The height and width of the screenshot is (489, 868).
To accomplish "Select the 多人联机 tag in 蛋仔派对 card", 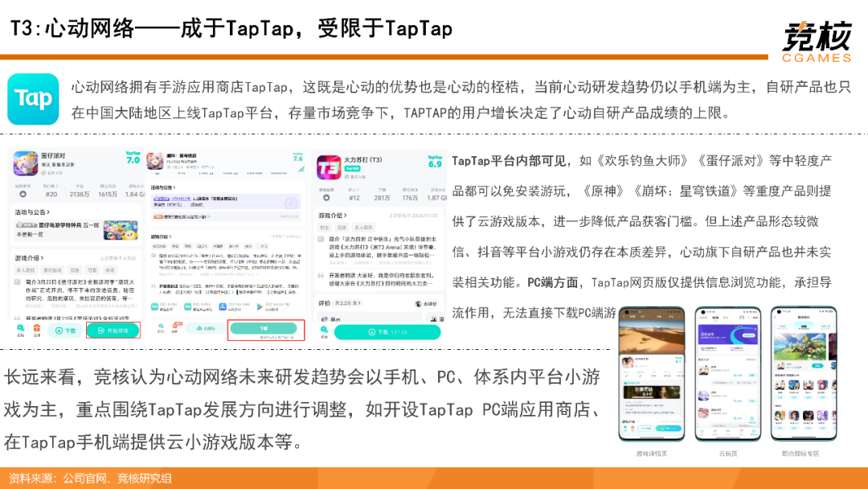I will 26,270.
